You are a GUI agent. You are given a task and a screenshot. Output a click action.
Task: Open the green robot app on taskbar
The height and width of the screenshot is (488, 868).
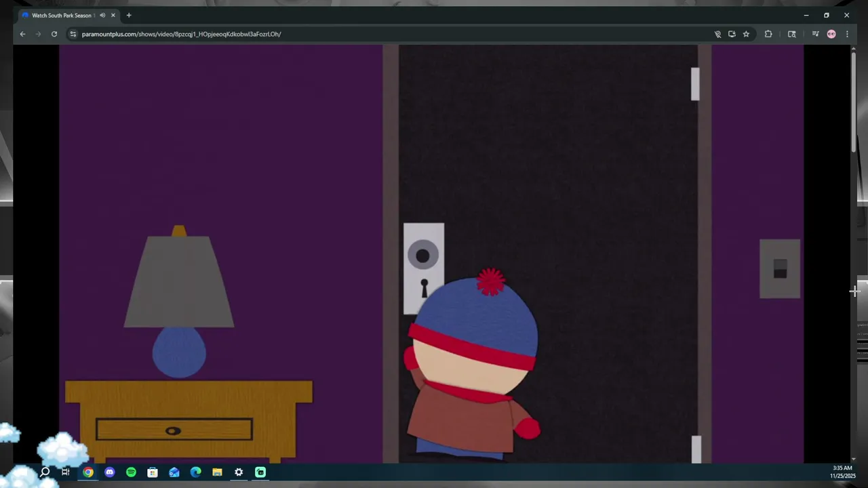coord(260,472)
